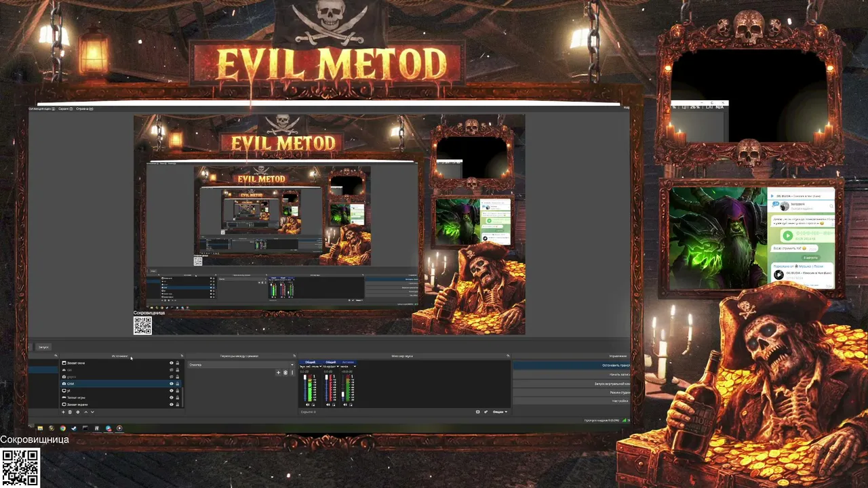Pop out the scene transitions dock
868x488 pixels.
click(x=294, y=356)
